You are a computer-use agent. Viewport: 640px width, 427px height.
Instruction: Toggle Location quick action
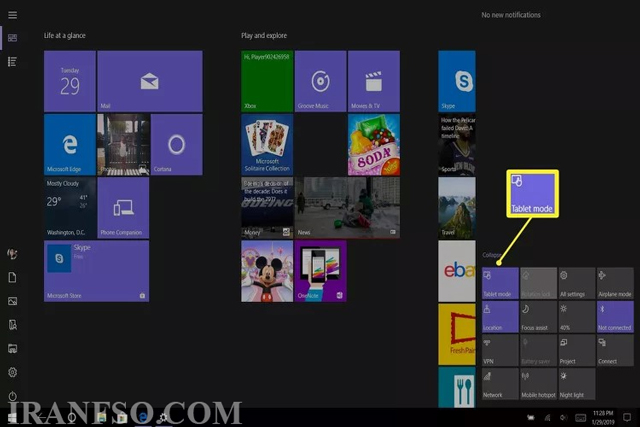[500, 317]
